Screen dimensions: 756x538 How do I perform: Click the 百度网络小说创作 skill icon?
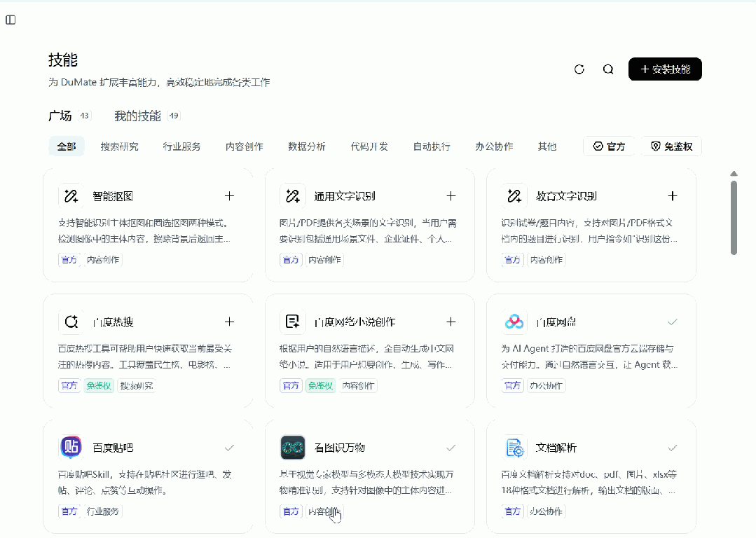pos(293,322)
